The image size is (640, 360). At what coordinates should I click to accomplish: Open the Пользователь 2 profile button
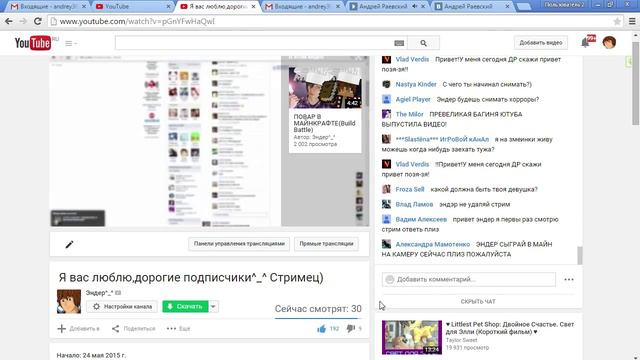tap(564, 4)
